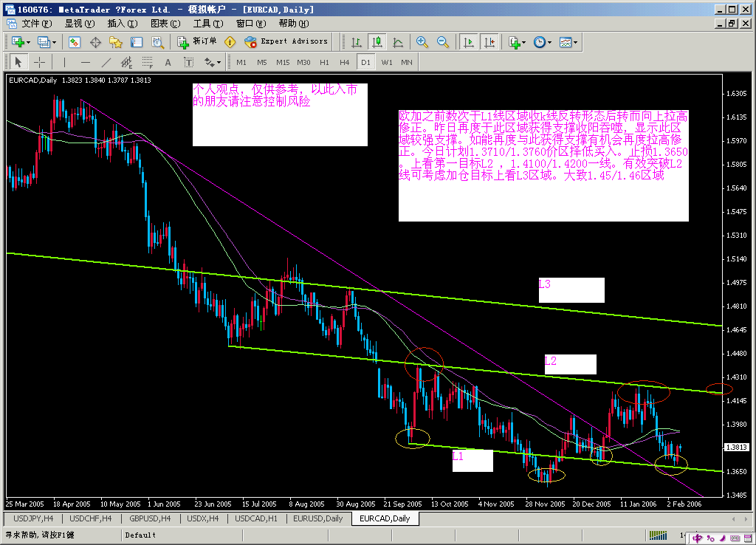Screen dimensions: 756x545
Task: Click the 新订单 New Order button
Action: 199,42
